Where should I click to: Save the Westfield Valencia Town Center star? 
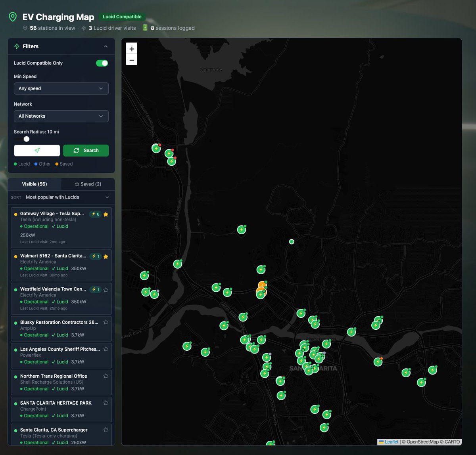click(106, 290)
